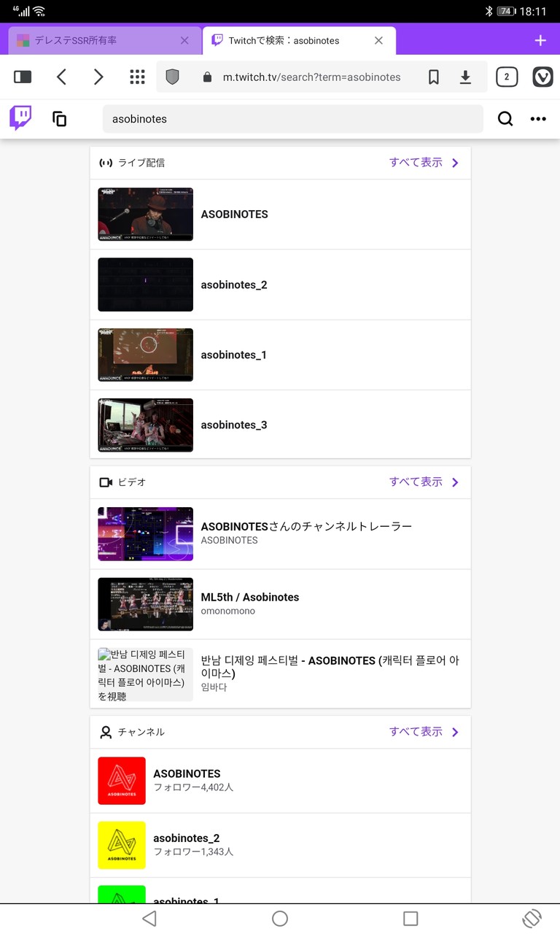Tap the broken thumbnail of 반남 디제잉 video

tap(146, 675)
